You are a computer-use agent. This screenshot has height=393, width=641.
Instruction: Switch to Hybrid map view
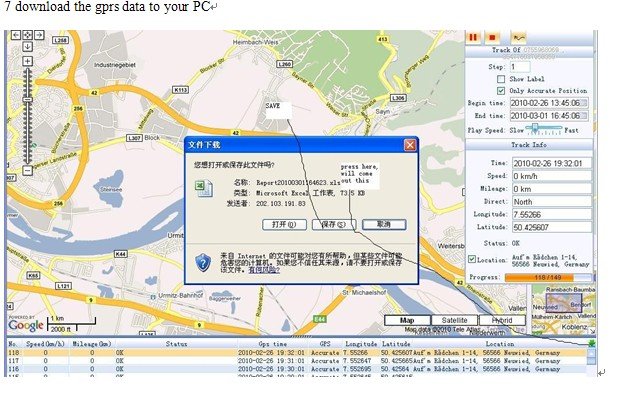[502, 320]
